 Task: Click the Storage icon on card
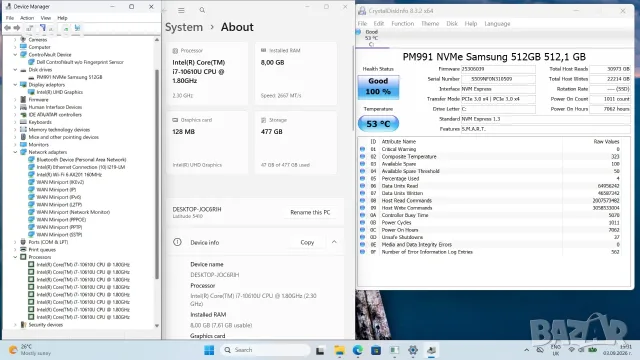coord(264,120)
